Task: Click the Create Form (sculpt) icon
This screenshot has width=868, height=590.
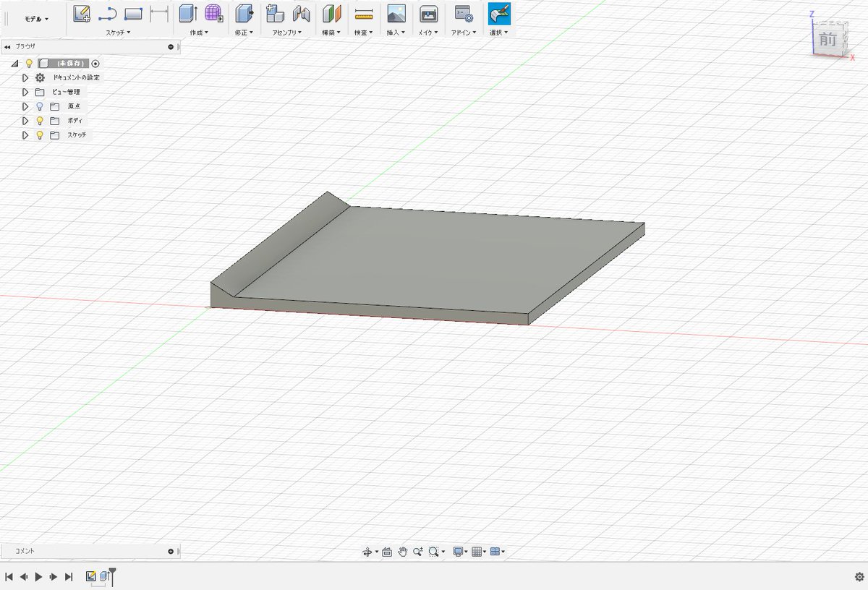Action: pos(213,13)
